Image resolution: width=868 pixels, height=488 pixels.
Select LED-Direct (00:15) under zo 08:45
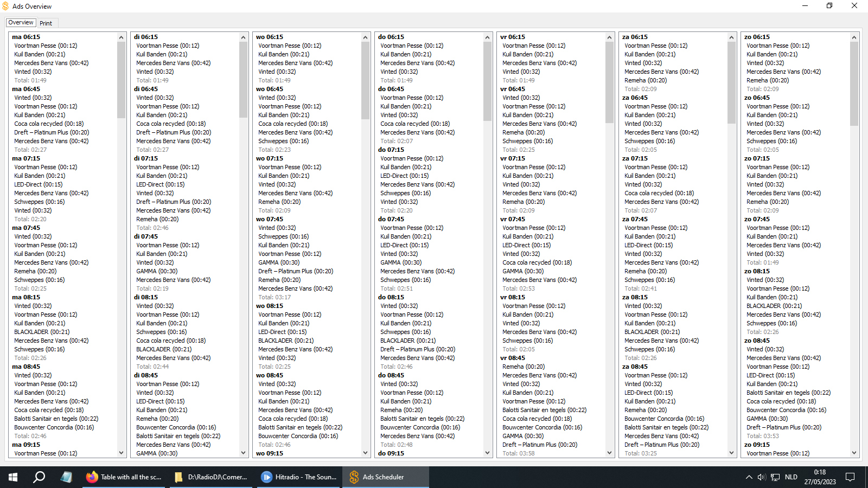tap(770, 375)
